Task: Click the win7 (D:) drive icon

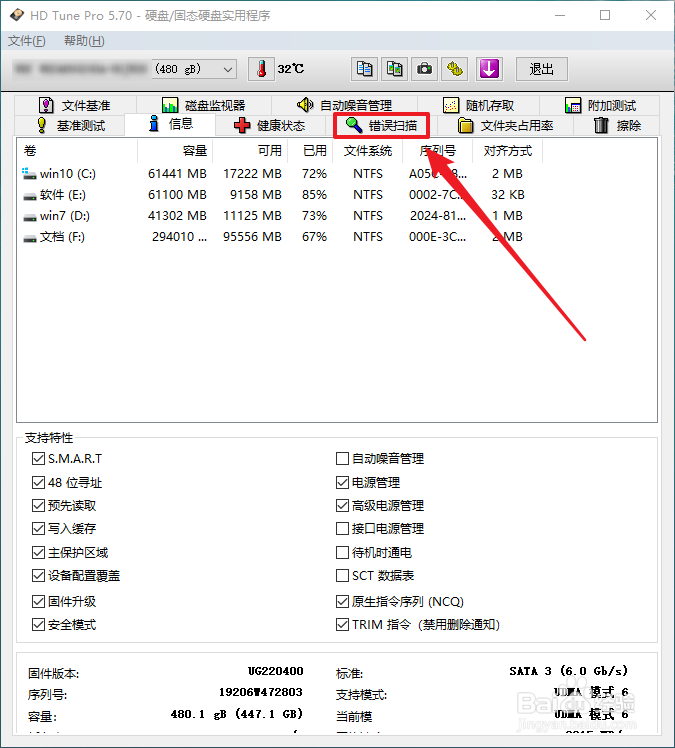Action: pos(30,217)
